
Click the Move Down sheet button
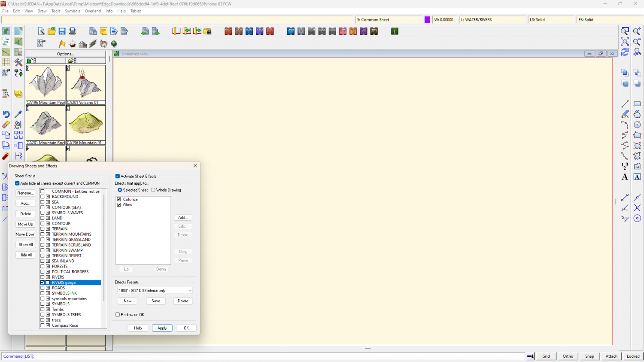tap(26, 234)
